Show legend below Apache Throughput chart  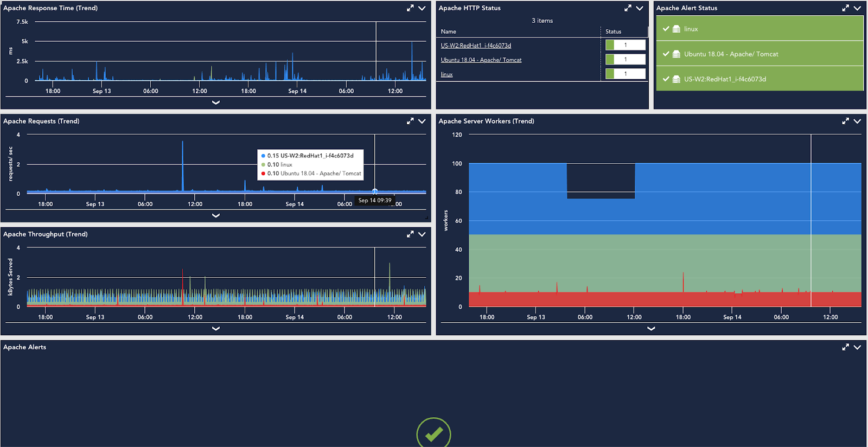216,328
